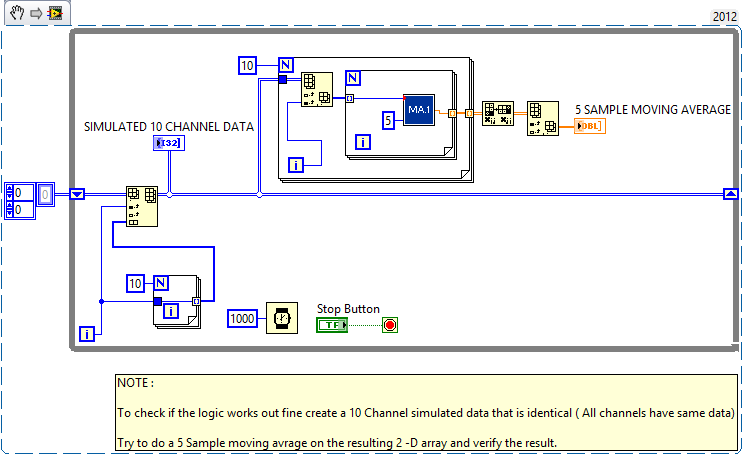Click the LabVIEW VI snippet icon
The image size is (743, 455).
click(x=56, y=13)
